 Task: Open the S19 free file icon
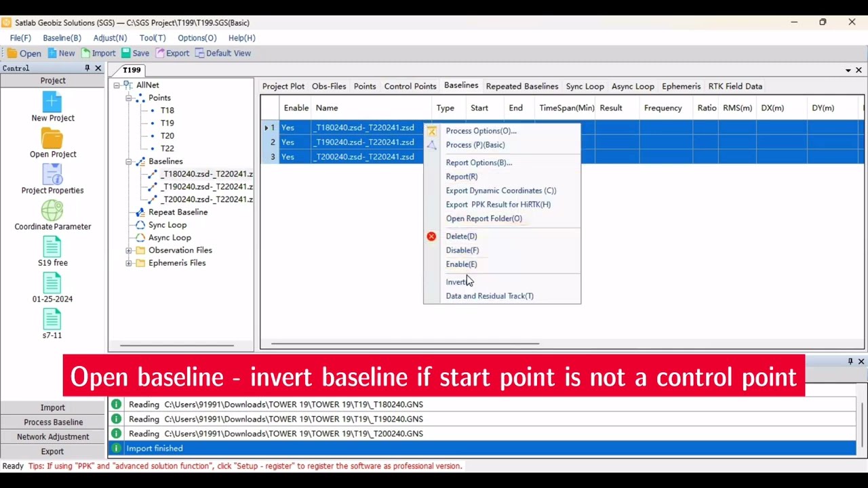(x=52, y=247)
